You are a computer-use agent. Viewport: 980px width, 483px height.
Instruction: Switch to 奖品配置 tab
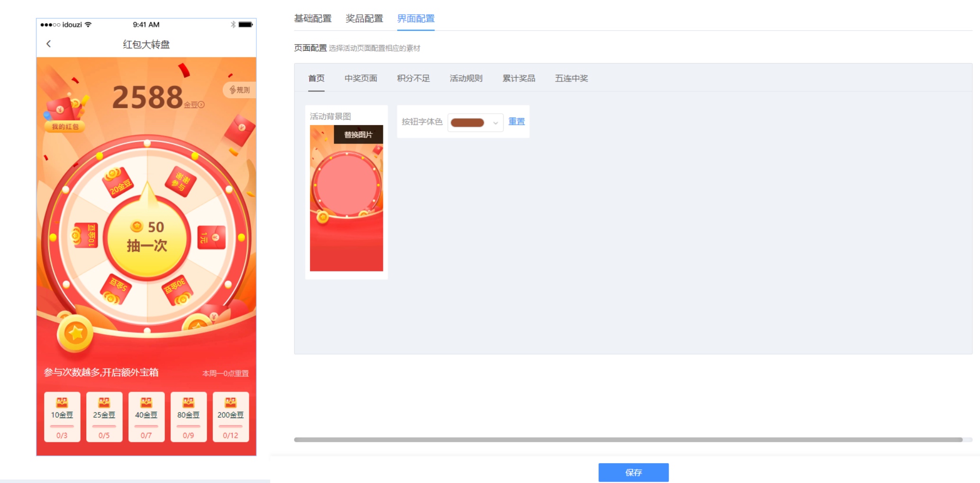(364, 18)
